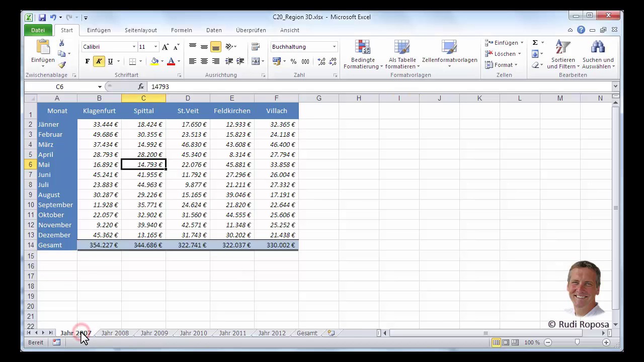
Task: Select the Page Break Preview button
Action: coord(515,342)
